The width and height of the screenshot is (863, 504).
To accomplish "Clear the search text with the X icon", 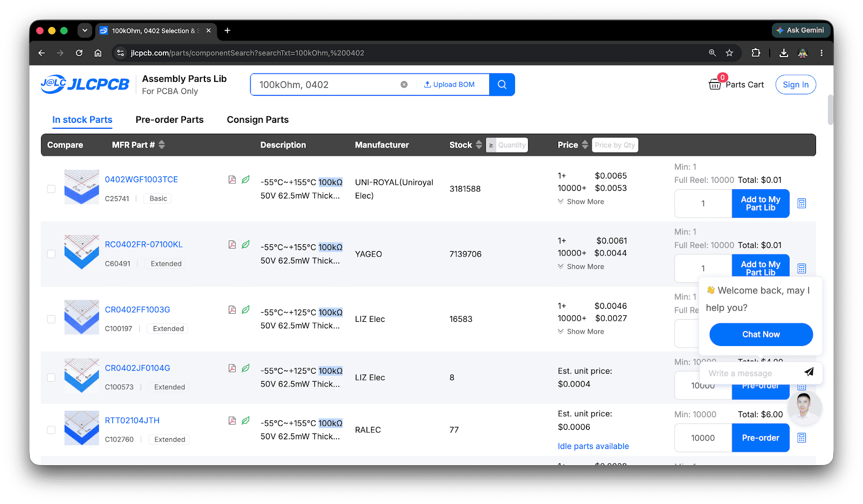I will (x=404, y=85).
